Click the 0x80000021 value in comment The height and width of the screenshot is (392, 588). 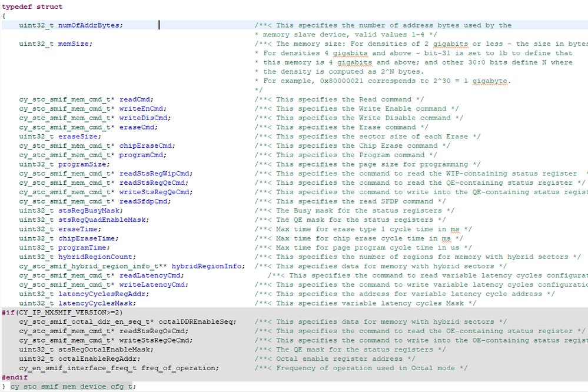tap(341, 81)
